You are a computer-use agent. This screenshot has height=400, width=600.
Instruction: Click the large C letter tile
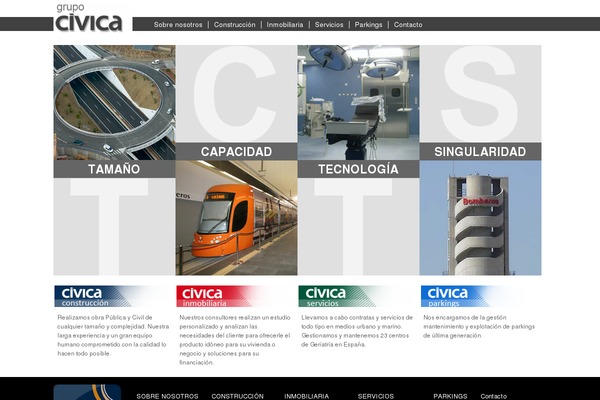click(x=236, y=94)
